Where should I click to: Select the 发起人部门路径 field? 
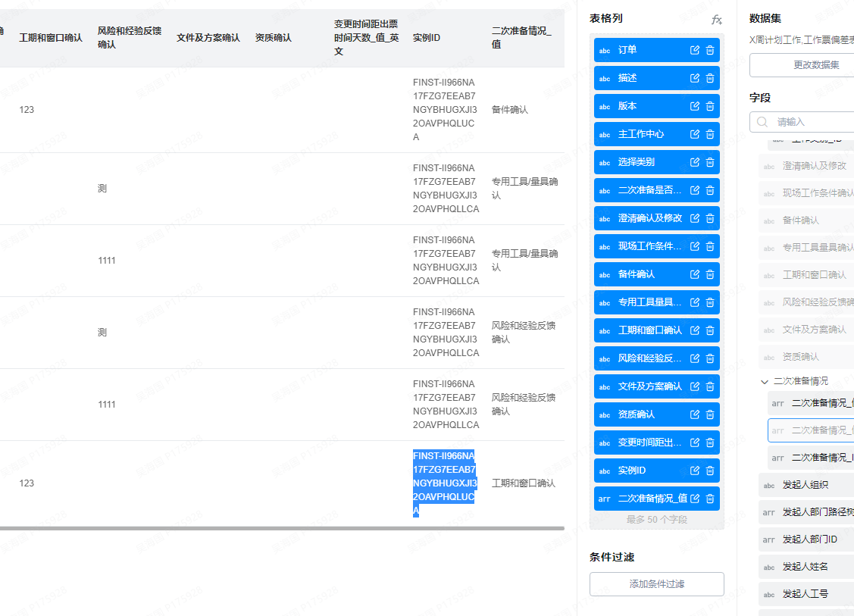coord(806,512)
